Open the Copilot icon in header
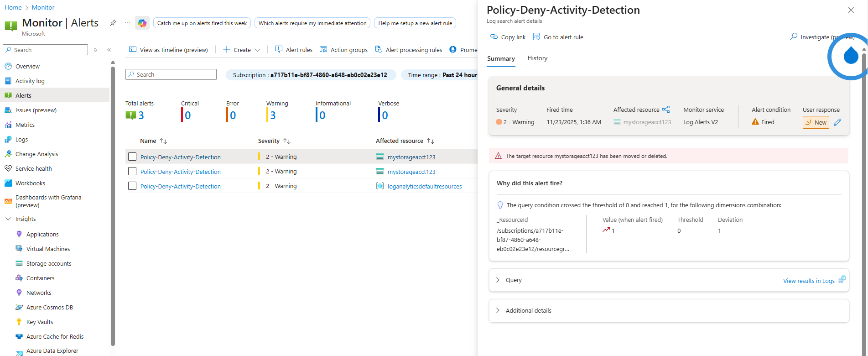The width and height of the screenshot is (868, 356). (142, 23)
